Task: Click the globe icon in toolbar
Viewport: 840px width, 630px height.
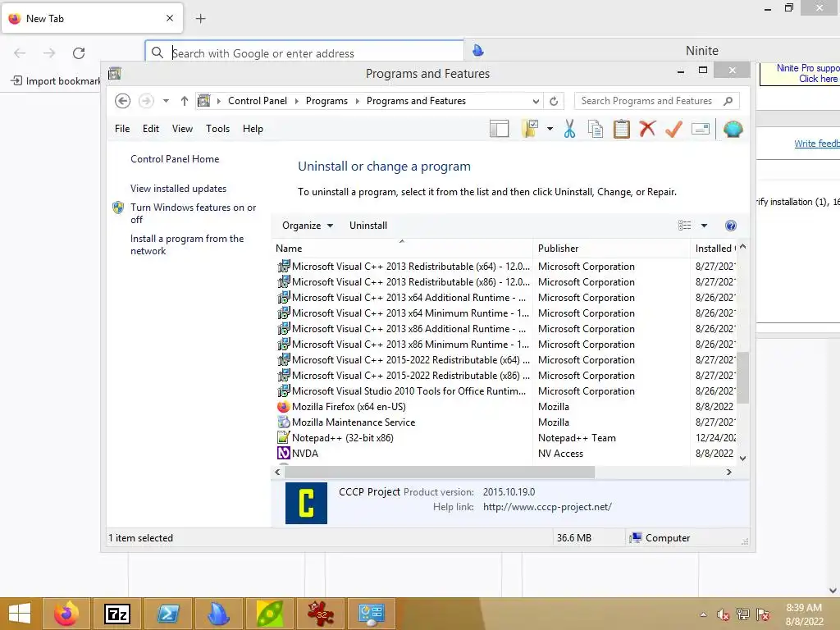Action: [733, 129]
